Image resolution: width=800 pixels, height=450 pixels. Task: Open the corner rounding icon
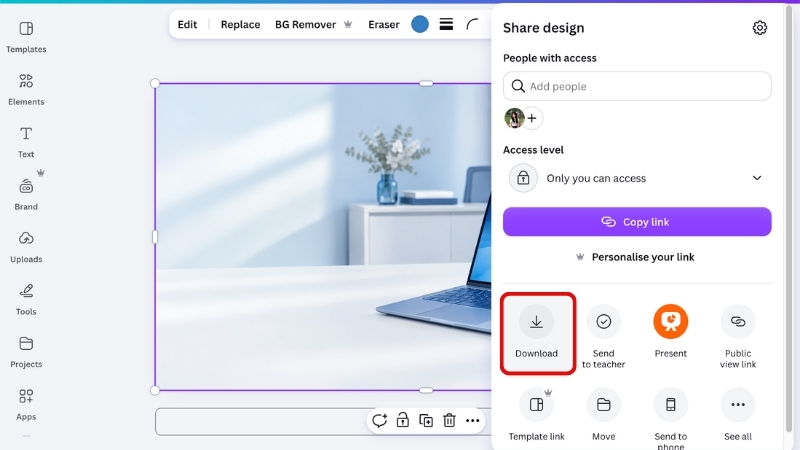472,24
